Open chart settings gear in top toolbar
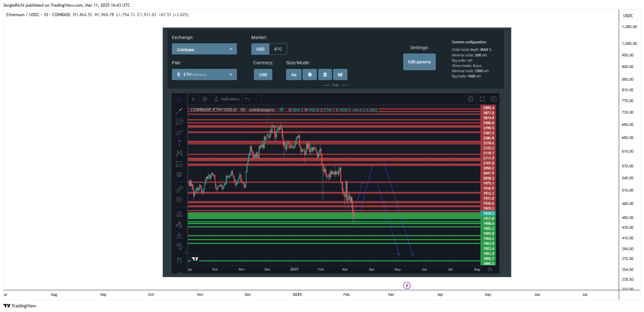This screenshot has width=644, height=312. tap(471, 99)
